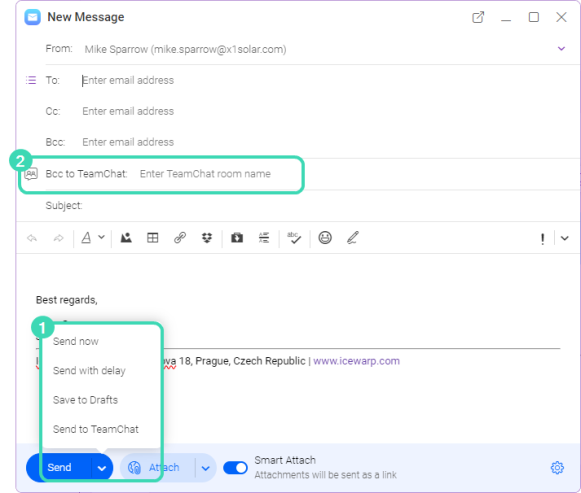This screenshot has height=493, width=581.
Task: Choose Save to Drafts
Action: click(85, 400)
